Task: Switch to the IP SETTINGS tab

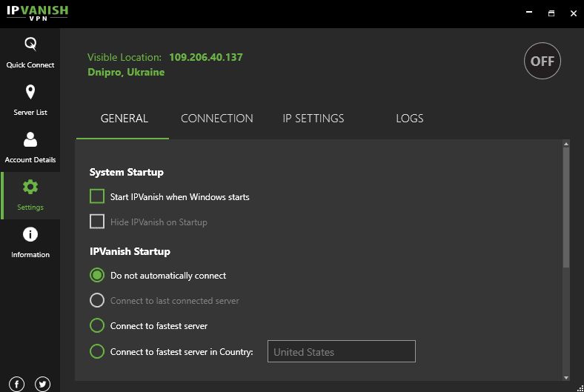Action: (x=313, y=119)
